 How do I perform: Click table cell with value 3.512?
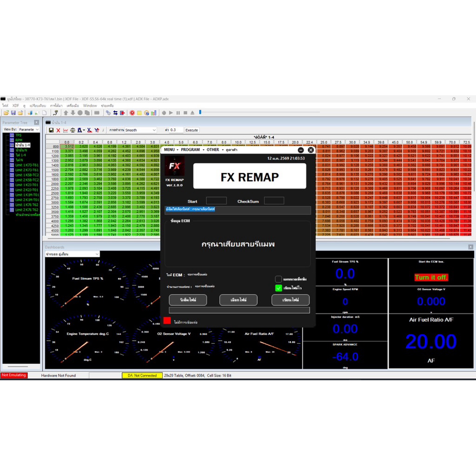click(x=67, y=146)
